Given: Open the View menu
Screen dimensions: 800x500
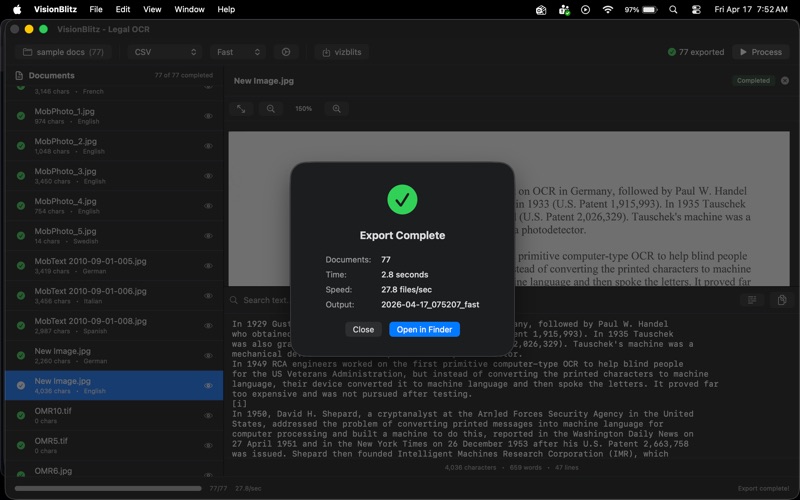Looking at the screenshot, I should click(152, 9).
